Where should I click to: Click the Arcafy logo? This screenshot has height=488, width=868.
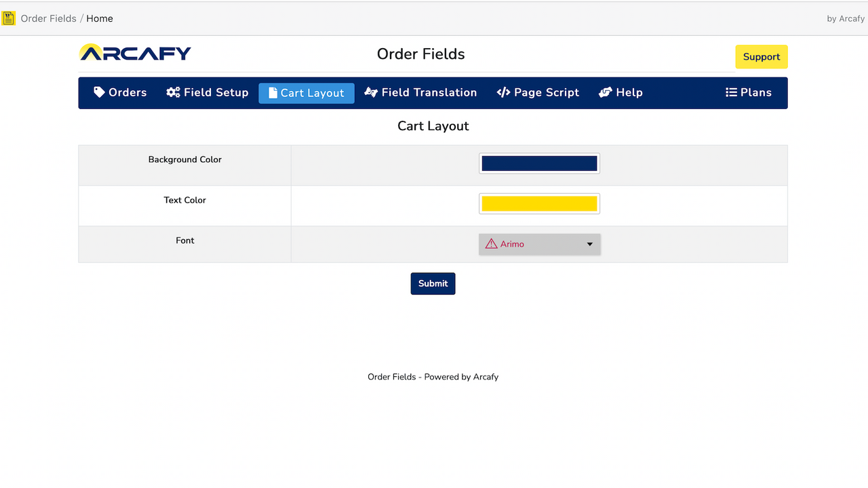(x=135, y=52)
